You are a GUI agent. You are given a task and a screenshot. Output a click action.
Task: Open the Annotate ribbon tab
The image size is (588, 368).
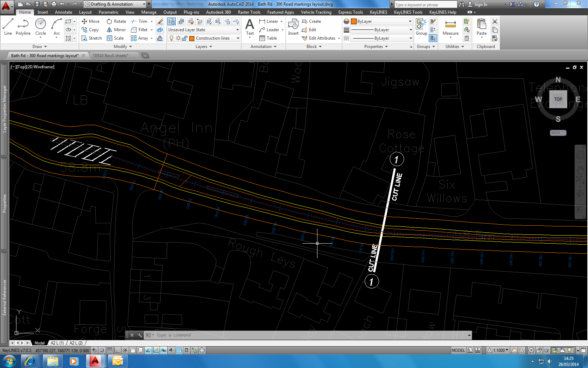(x=63, y=12)
